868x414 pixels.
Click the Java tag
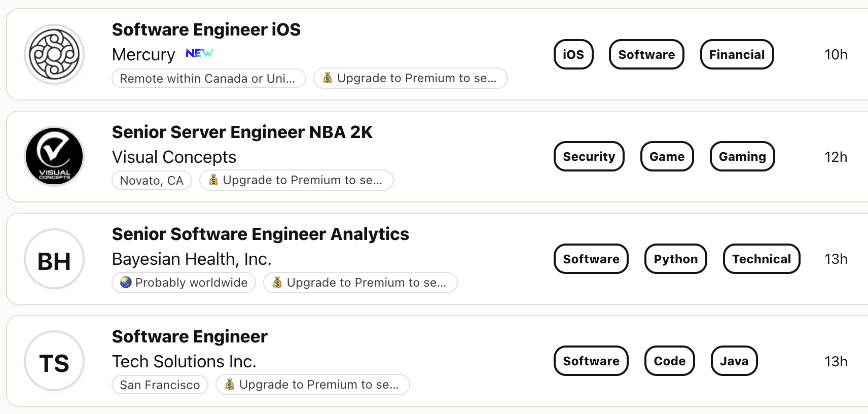click(x=734, y=361)
